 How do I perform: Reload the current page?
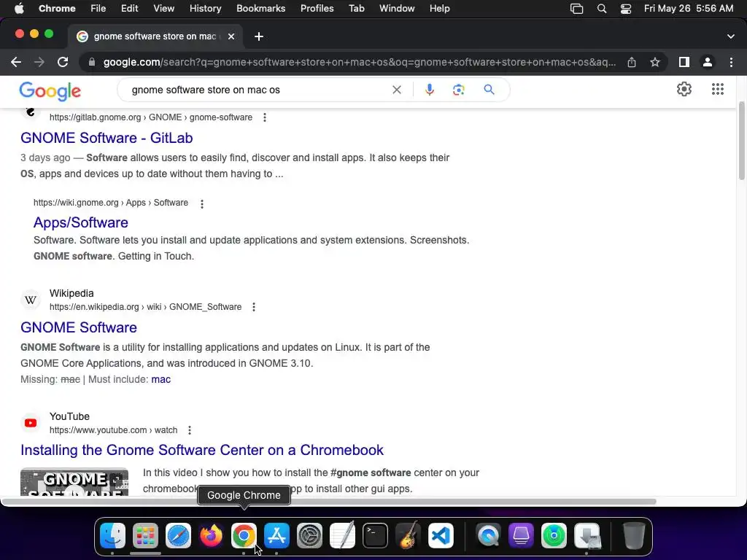63,62
